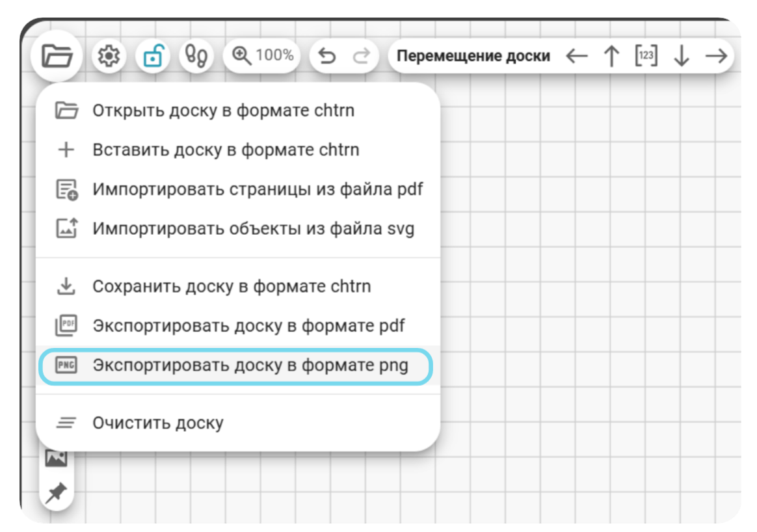Open the folder file menu button

tap(57, 56)
